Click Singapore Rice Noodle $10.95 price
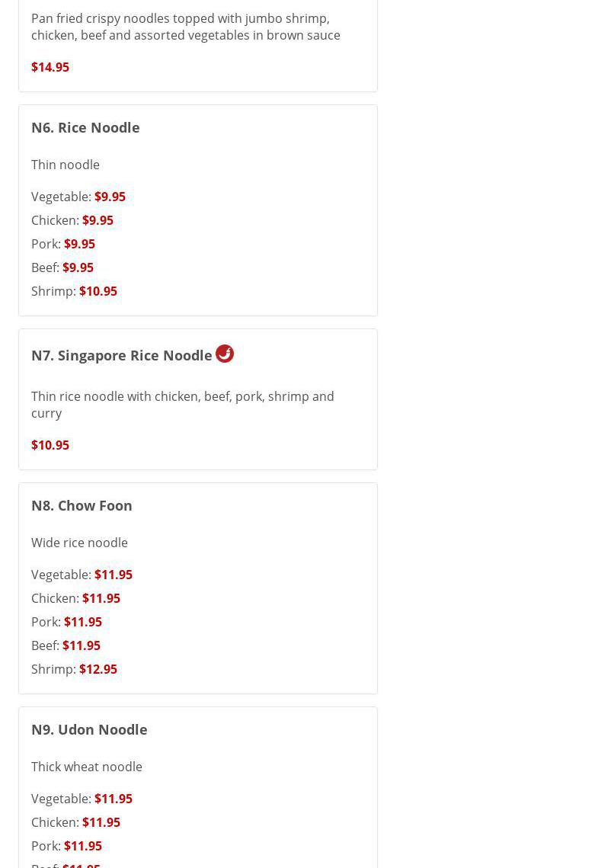Screen dimensions: 598x868 [x=50, y=445]
